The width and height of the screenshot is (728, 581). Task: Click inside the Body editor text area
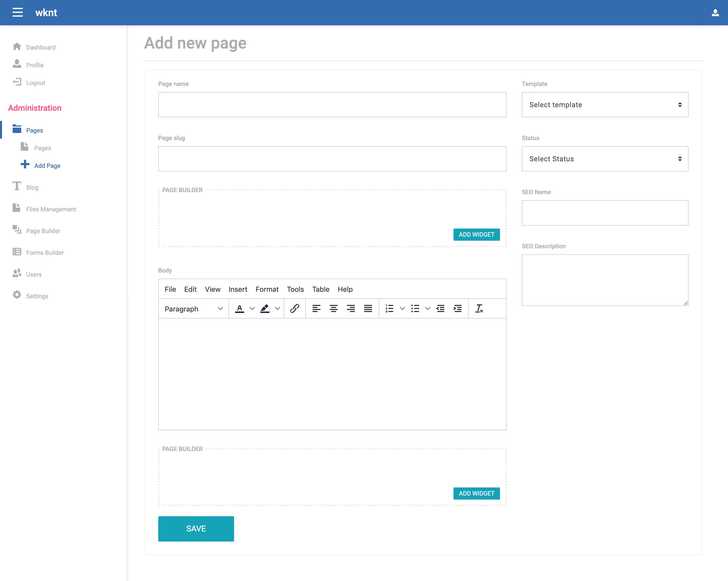click(332, 374)
